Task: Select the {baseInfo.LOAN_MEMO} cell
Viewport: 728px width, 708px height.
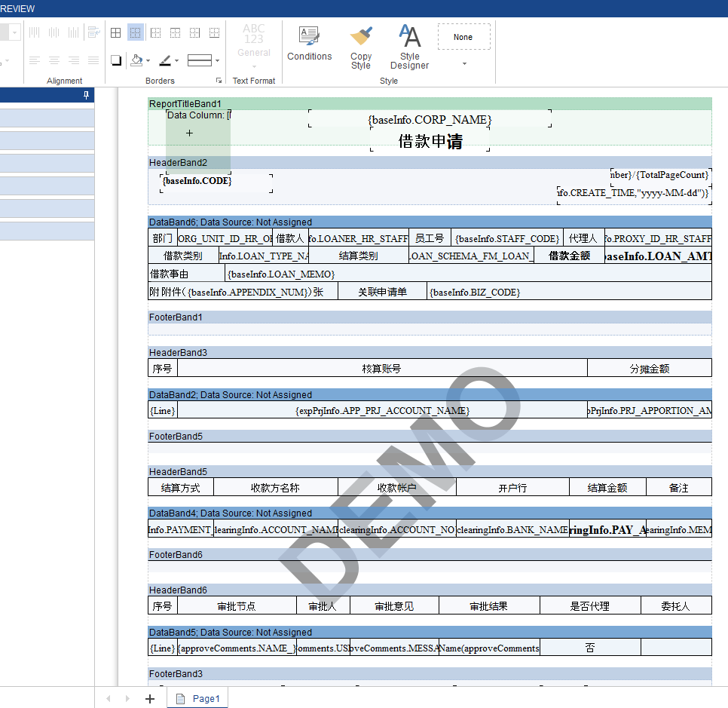Action: 468,274
